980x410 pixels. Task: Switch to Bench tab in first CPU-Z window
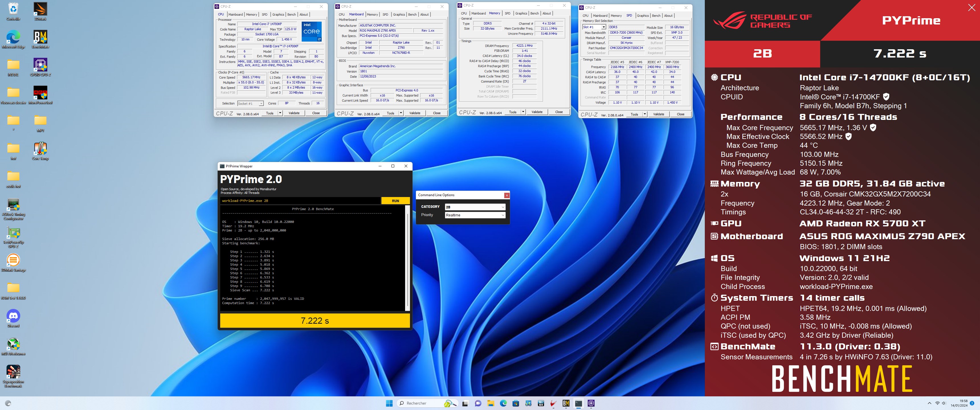pos(291,15)
